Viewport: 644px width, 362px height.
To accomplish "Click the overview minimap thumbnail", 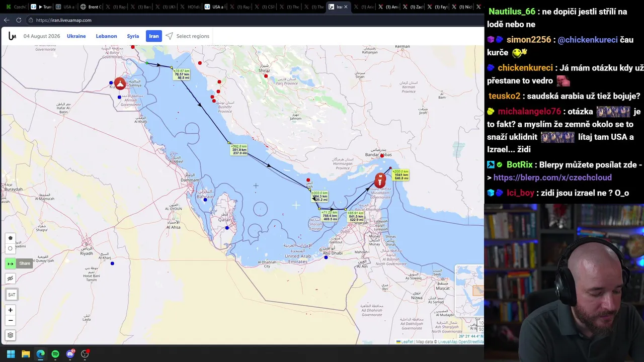I will point(469,290).
